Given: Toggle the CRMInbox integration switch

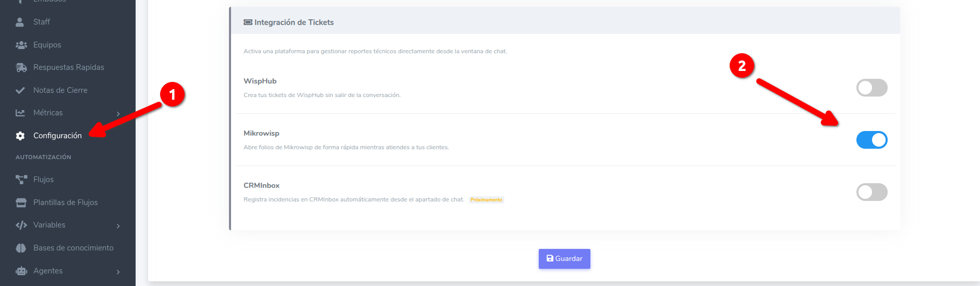Looking at the screenshot, I should [x=872, y=192].
